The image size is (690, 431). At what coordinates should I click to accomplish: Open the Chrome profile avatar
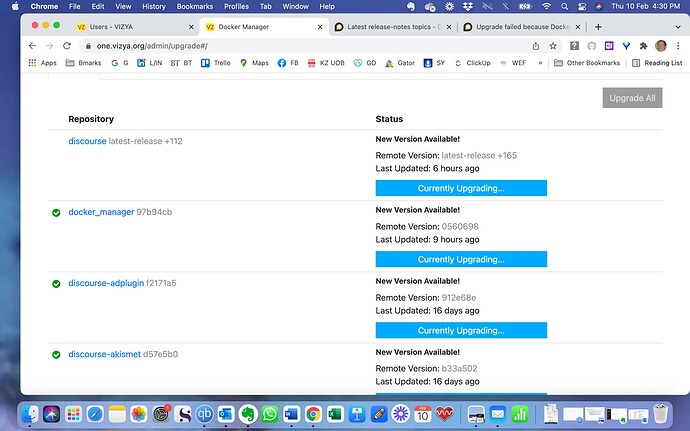point(661,46)
